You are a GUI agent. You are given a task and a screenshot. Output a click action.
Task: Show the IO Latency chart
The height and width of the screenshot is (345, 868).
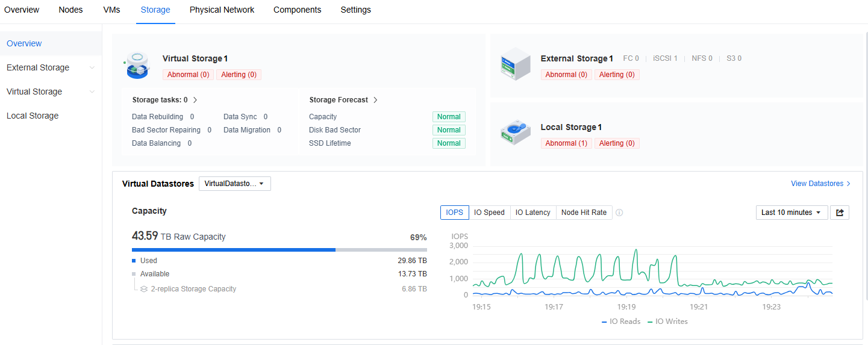point(533,213)
